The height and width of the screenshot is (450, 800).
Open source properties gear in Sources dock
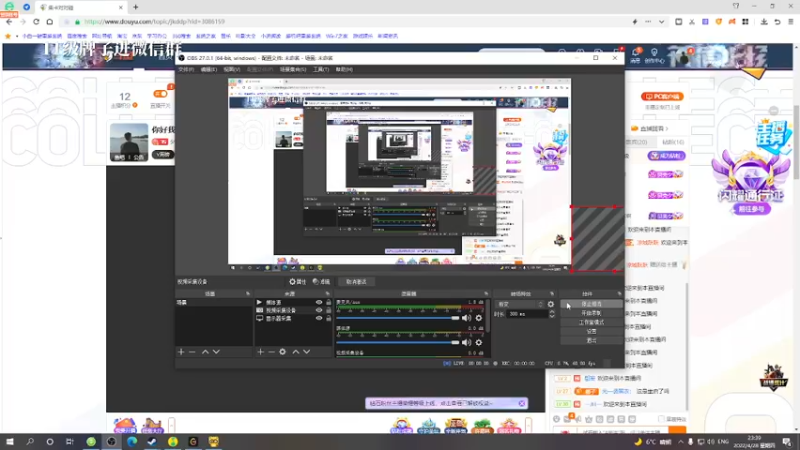(x=283, y=352)
